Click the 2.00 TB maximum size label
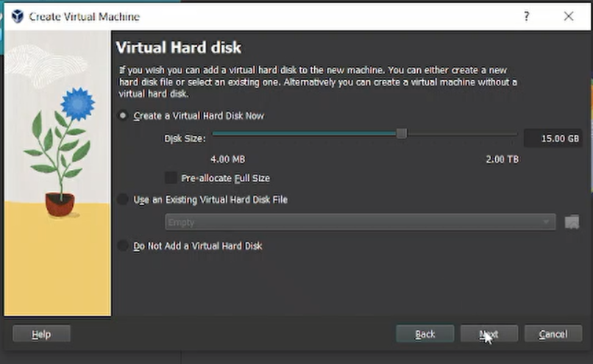Viewport: 593px width, 364px height. coord(502,160)
